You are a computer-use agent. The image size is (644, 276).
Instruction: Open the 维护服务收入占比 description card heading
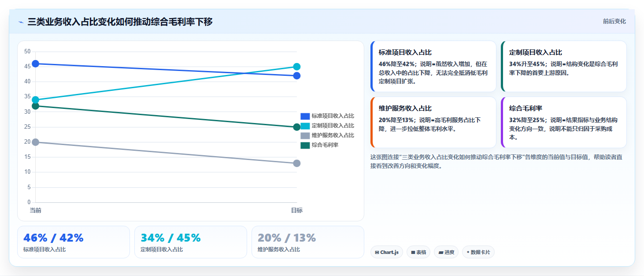[x=405, y=108]
